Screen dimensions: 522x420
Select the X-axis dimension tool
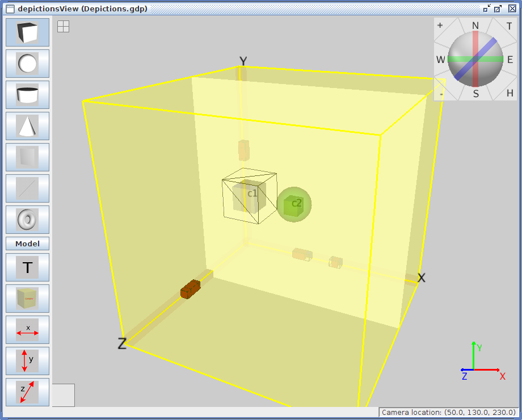tap(27, 330)
